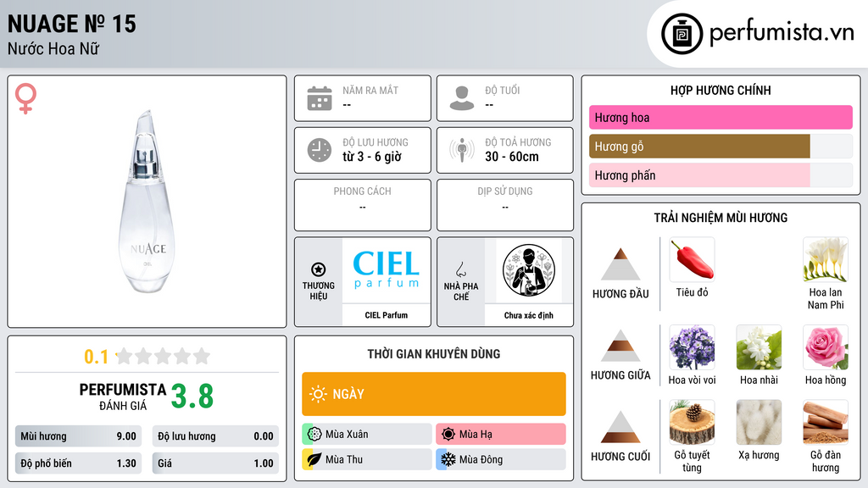Select the Hương hoa accord bar

(x=721, y=117)
